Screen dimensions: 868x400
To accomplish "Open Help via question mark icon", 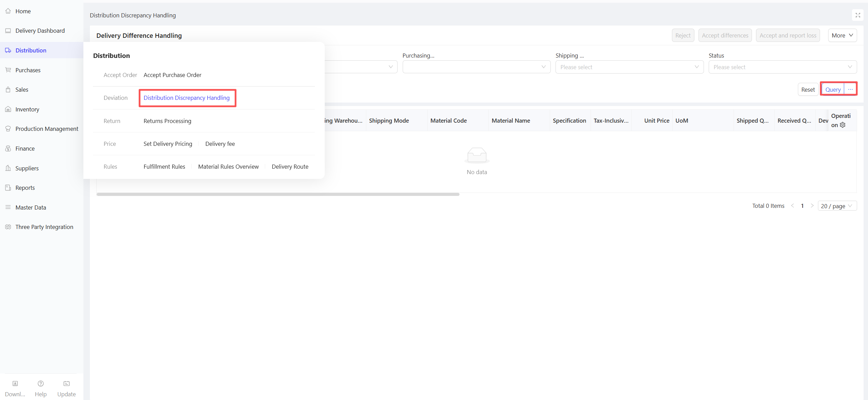I will [x=41, y=384].
